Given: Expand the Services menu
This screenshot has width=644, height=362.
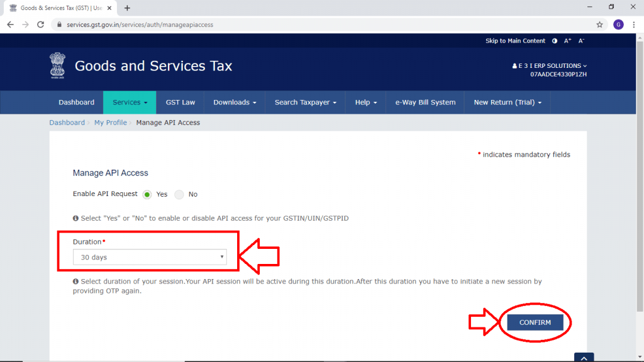Looking at the screenshot, I should (x=130, y=102).
